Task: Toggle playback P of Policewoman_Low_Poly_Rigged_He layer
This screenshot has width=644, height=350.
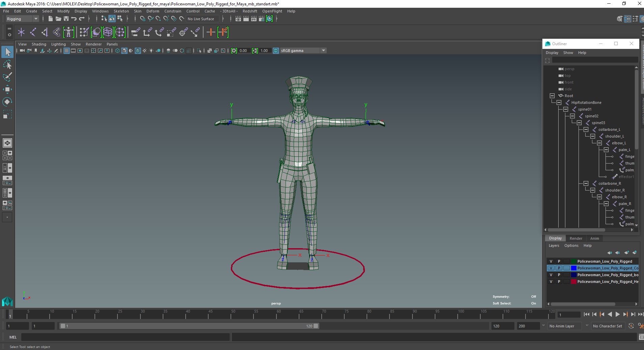Action: pyautogui.click(x=559, y=282)
